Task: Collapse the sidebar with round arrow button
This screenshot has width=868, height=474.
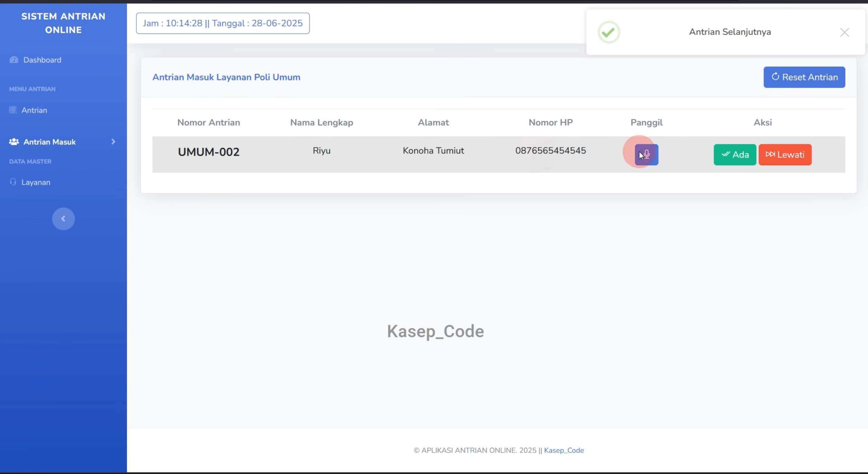Action: pos(63,219)
